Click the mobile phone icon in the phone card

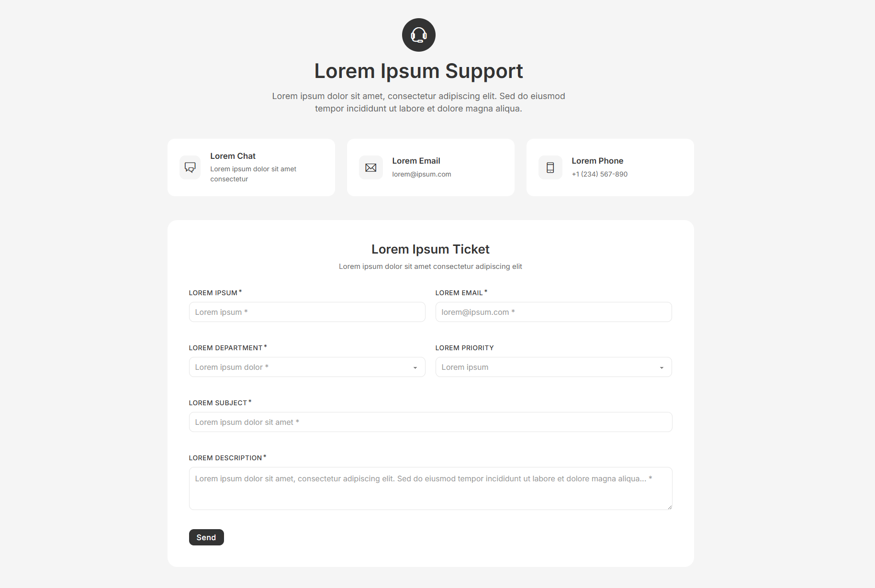550,167
